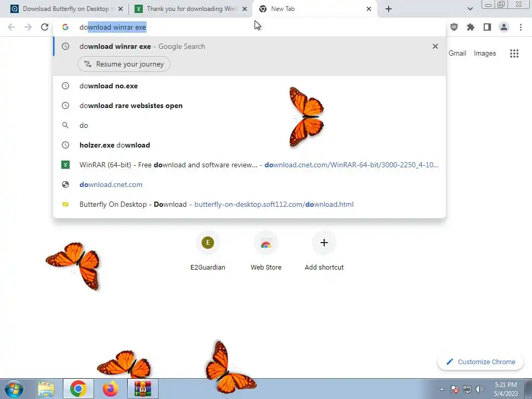Open the Chrome profile avatar
Screen dimensions: 532x399
coord(504,27)
